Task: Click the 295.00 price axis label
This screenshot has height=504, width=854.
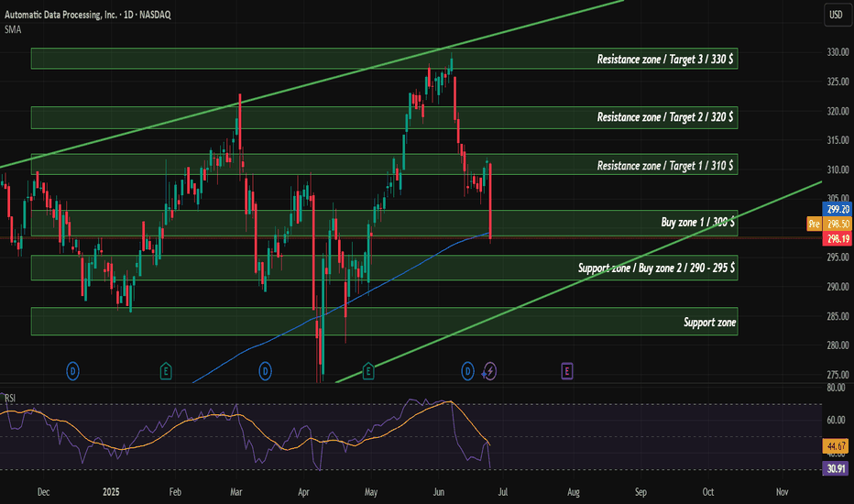Action: 838,257
